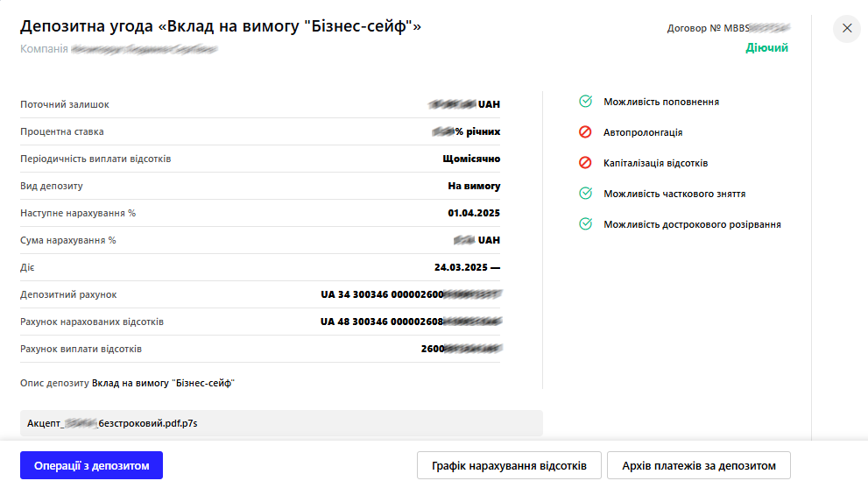Image resolution: width=868 pixels, height=488 pixels.
Task: Close the deposit agreement dialog
Action: (847, 28)
